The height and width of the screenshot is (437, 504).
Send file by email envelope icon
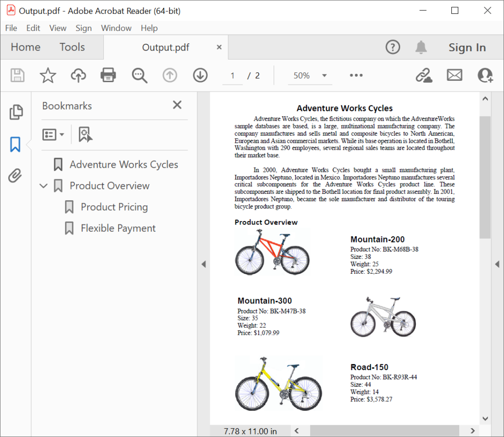[454, 75]
